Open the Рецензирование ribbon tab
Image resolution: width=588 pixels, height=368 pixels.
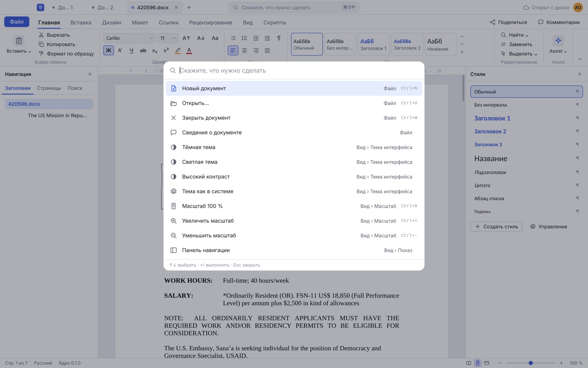[211, 22]
